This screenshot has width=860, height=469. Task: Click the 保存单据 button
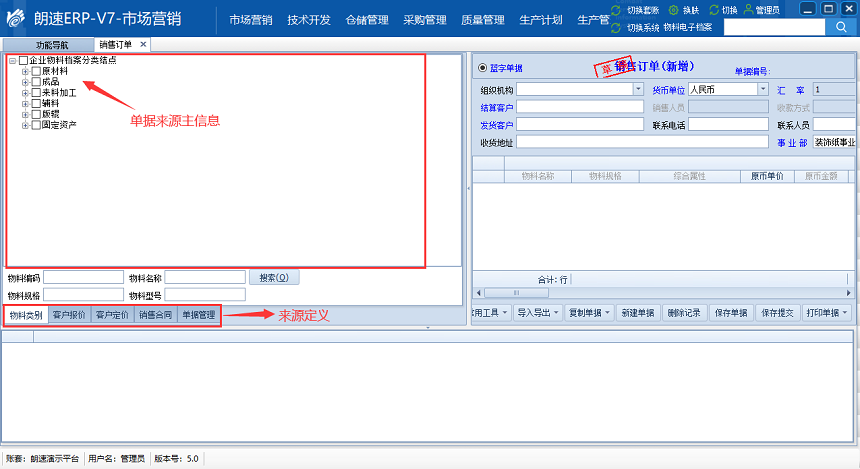tap(730, 313)
